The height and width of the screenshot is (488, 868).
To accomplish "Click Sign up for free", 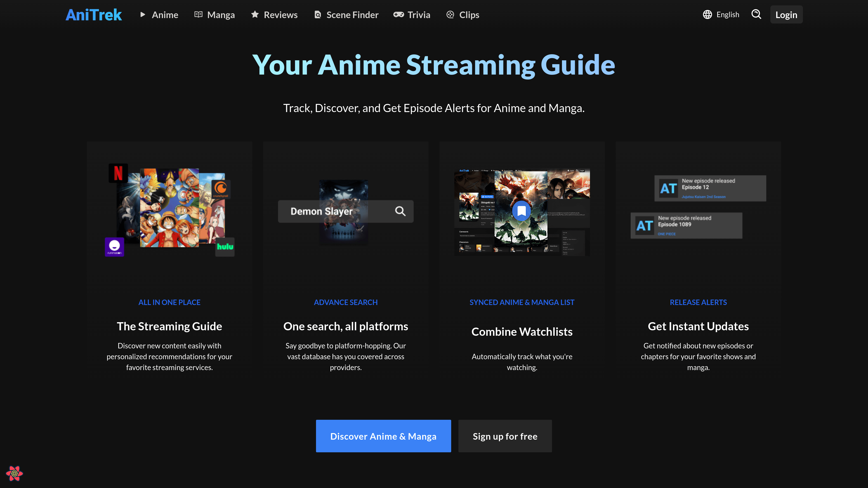I will [505, 436].
